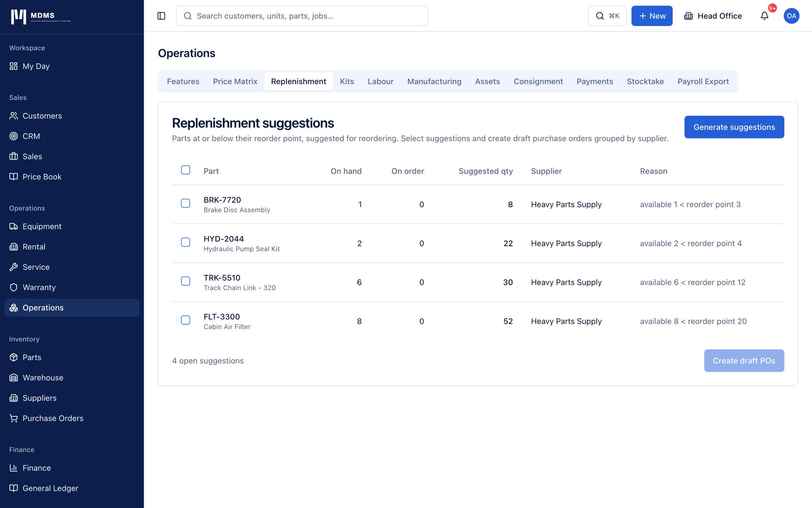Switch to the Features tab
The height and width of the screenshot is (508, 812).
pyautogui.click(x=183, y=81)
